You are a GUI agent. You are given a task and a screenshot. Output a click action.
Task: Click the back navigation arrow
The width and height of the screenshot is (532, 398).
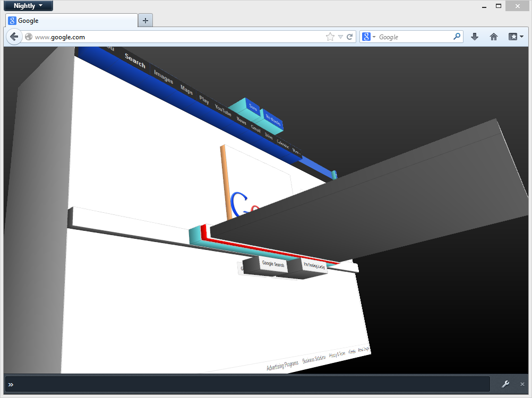click(14, 37)
